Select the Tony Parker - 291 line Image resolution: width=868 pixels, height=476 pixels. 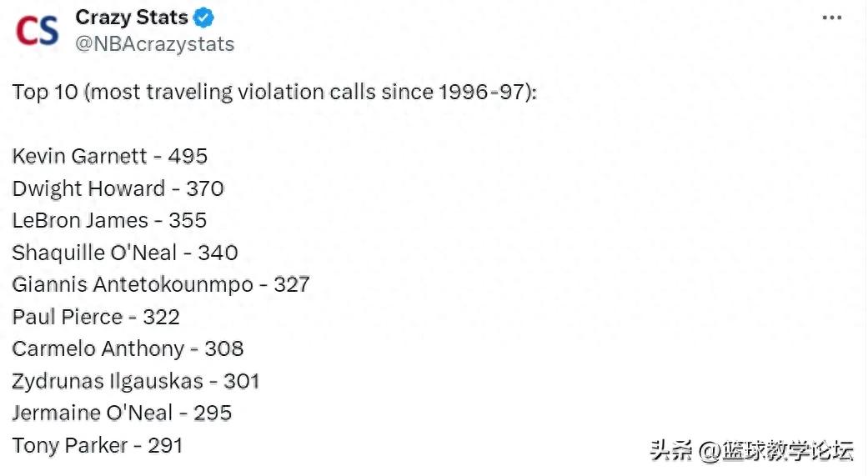pyautogui.click(x=98, y=445)
